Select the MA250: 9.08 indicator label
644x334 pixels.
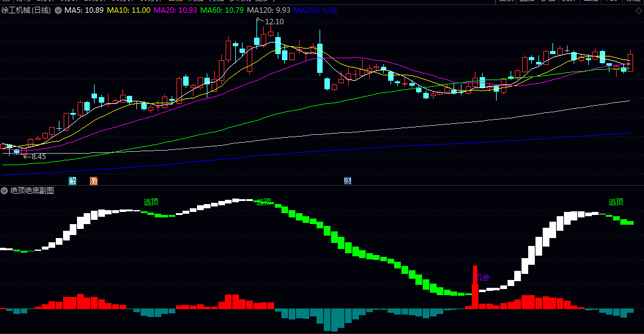coord(315,10)
